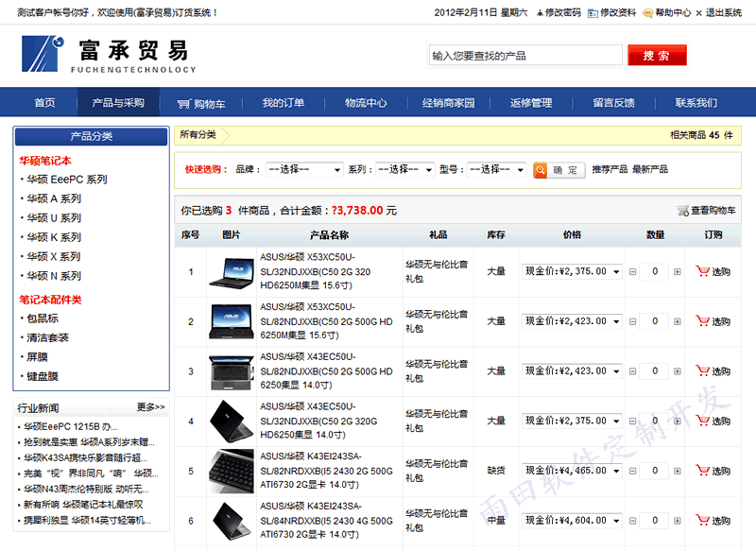This screenshot has height=551, width=756.
Task: Open the 型号 model dropdown
Action: click(496, 170)
